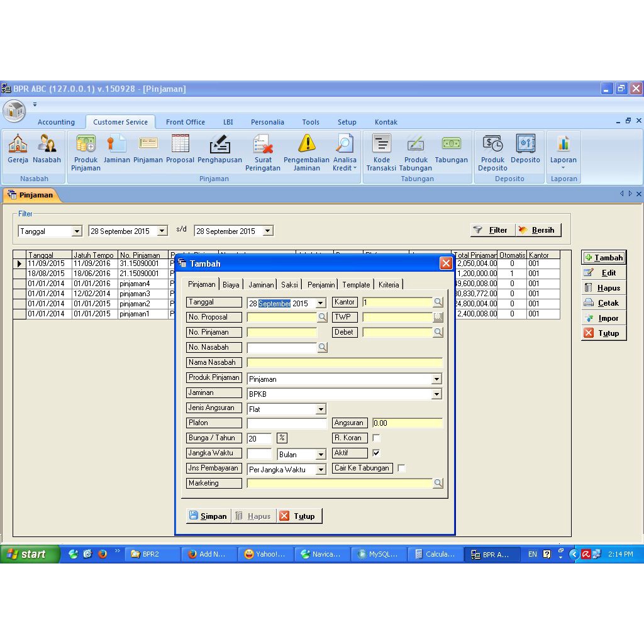Click the Hapus button on the right panel
The image size is (644, 644).
pyautogui.click(x=604, y=288)
